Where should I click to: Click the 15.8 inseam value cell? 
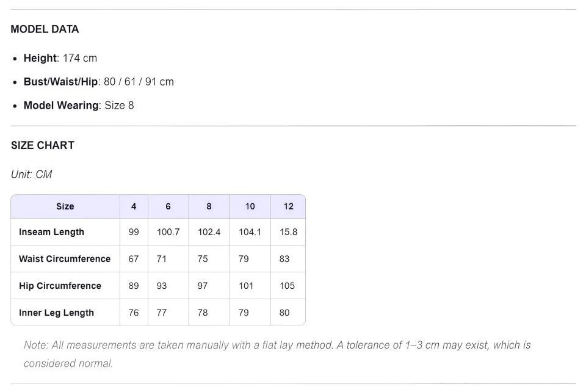tap(288, 231)
